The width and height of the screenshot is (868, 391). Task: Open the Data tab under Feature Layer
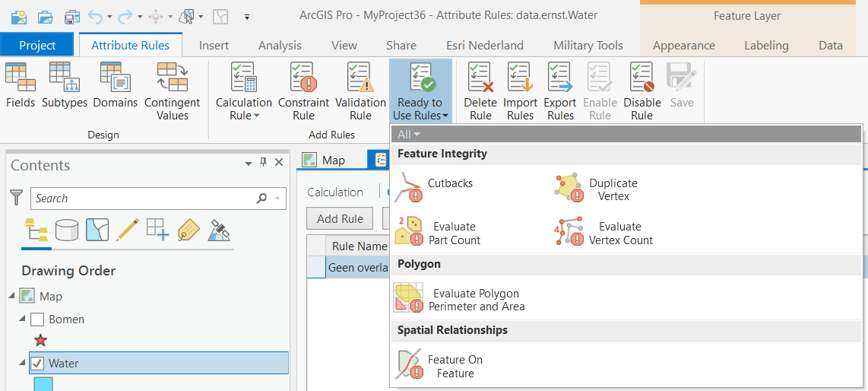[830, 46]
